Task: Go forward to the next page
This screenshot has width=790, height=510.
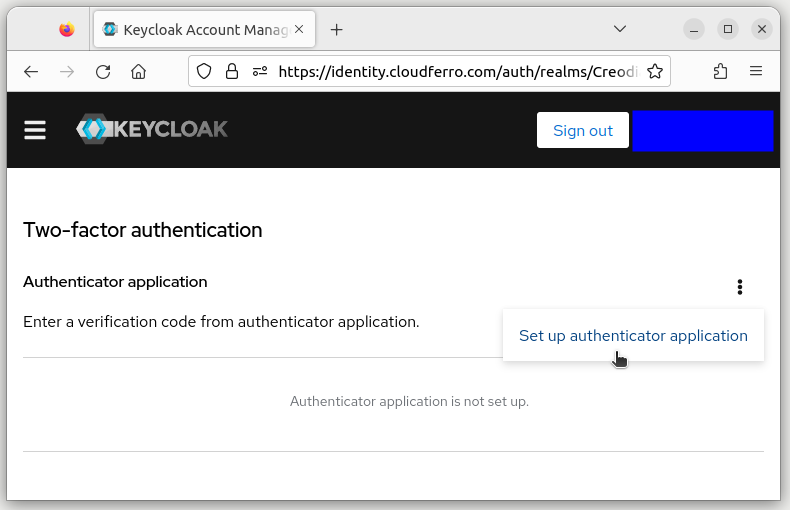Action: click(x=67, y=71)
